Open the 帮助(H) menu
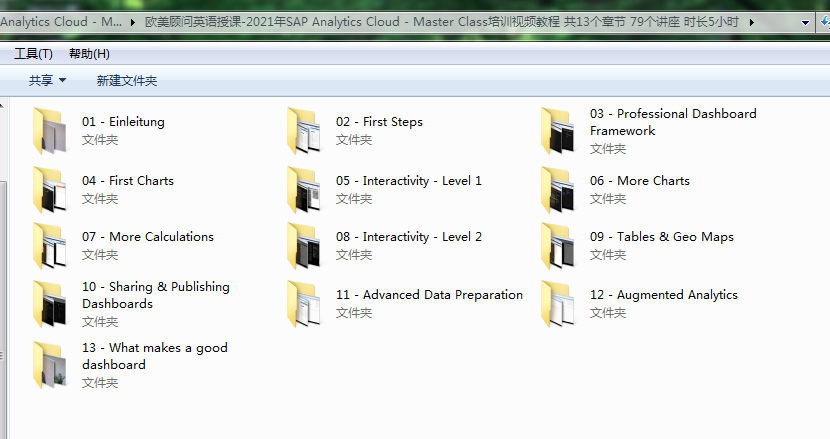 coord(89,53)
